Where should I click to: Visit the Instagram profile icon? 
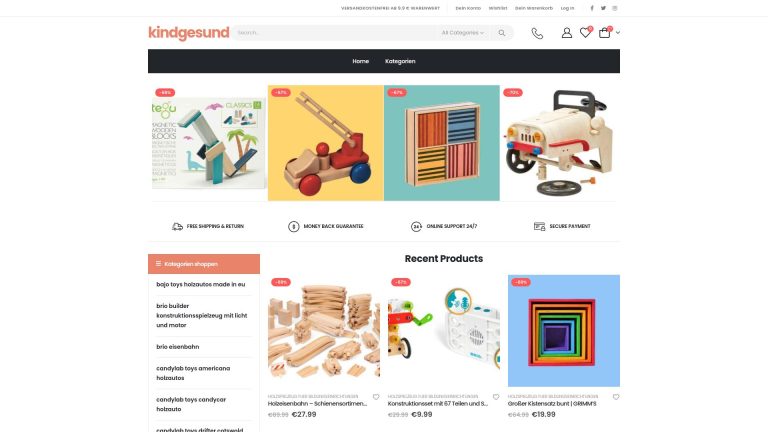pos(615,8)
